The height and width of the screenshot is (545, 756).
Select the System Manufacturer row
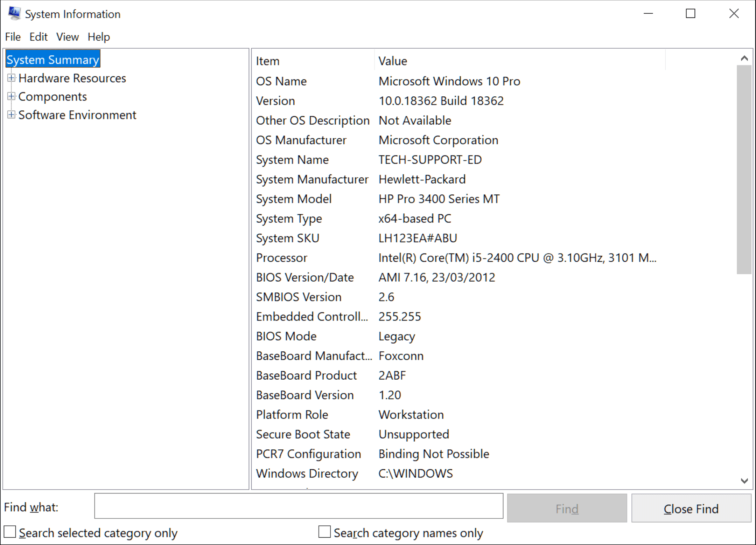click(458, 179)
